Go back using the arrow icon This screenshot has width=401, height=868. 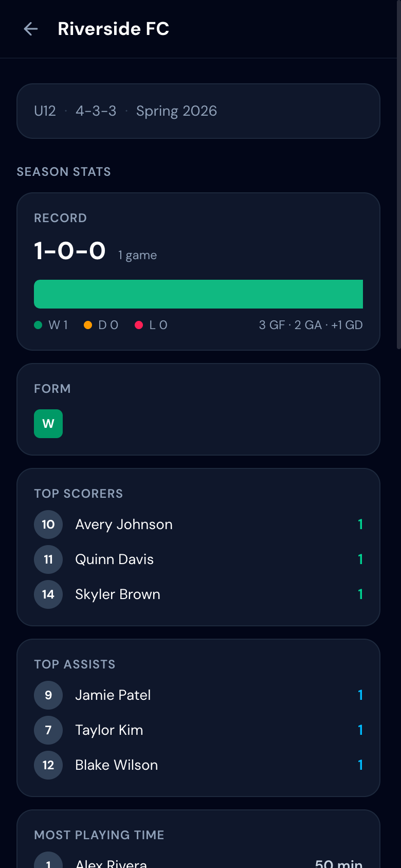[31, 29]
